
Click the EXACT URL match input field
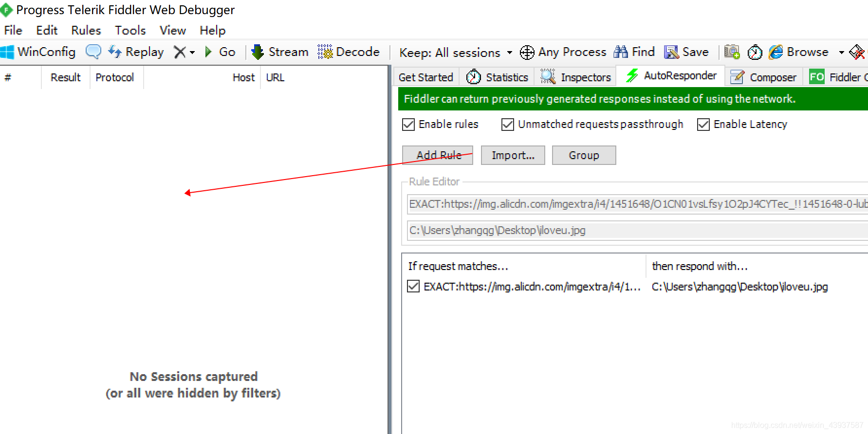(637, 204)
